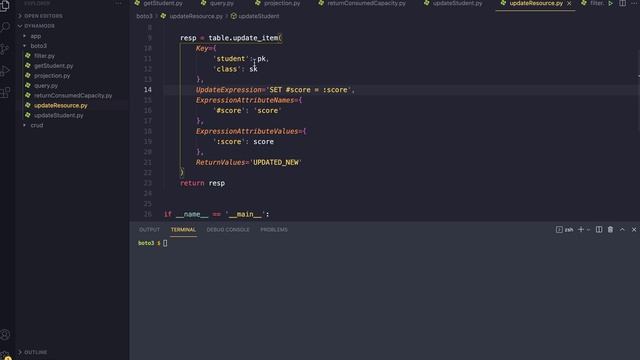Open the Source Control view
The height and width of the screenshot is (360, 640).
tap(5, 49)
